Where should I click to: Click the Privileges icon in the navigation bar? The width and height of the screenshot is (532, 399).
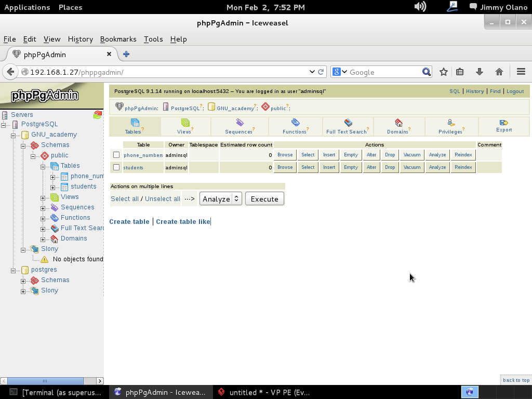tap(451, 123)
